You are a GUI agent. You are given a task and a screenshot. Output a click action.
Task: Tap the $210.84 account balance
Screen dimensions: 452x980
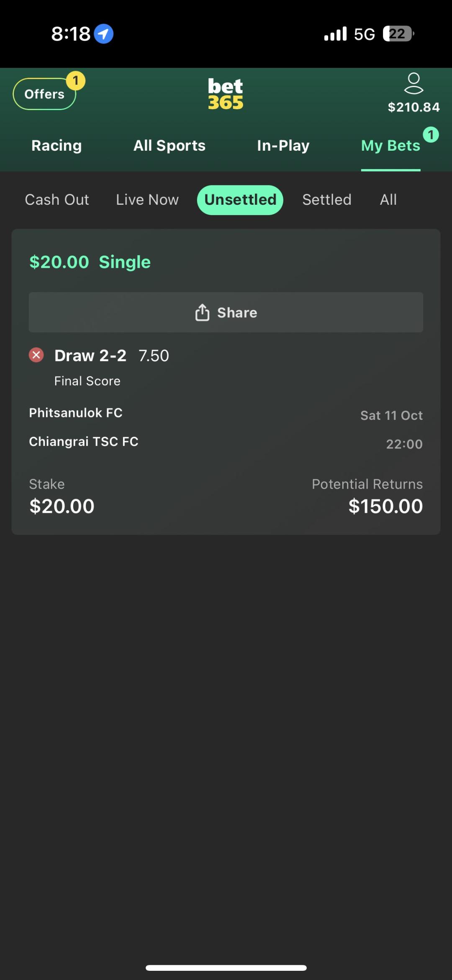click(x=413, y=107)
